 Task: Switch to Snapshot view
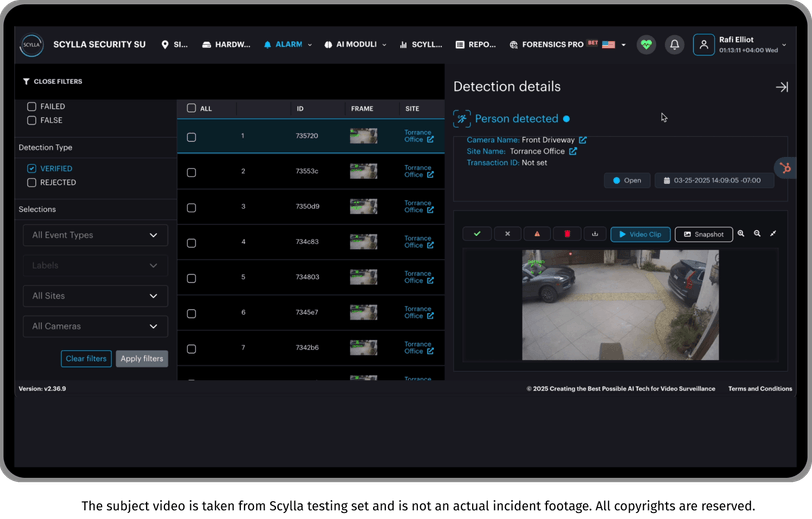point(704,234)
